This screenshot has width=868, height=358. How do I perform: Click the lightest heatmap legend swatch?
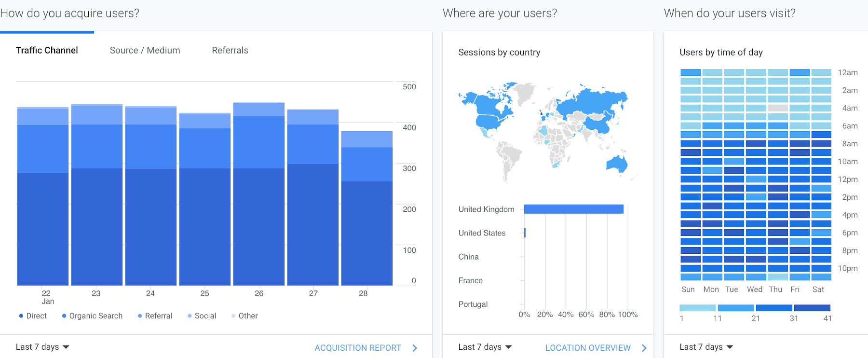697,308
